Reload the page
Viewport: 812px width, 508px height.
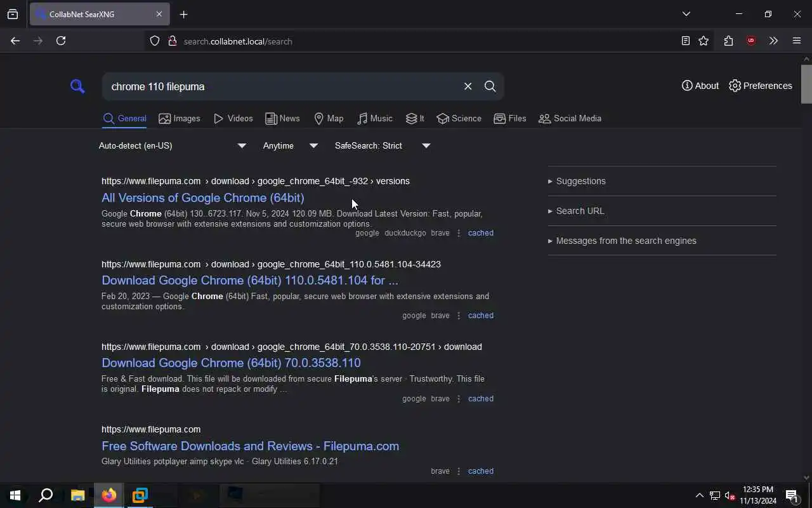click(61, 41)
